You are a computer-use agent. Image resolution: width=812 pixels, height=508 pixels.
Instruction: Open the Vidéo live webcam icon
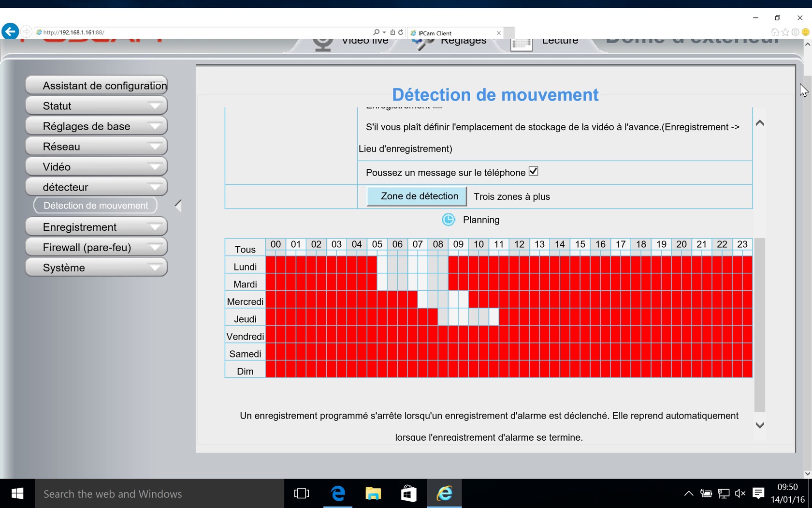pyautogui.click(x=323, y=43)
